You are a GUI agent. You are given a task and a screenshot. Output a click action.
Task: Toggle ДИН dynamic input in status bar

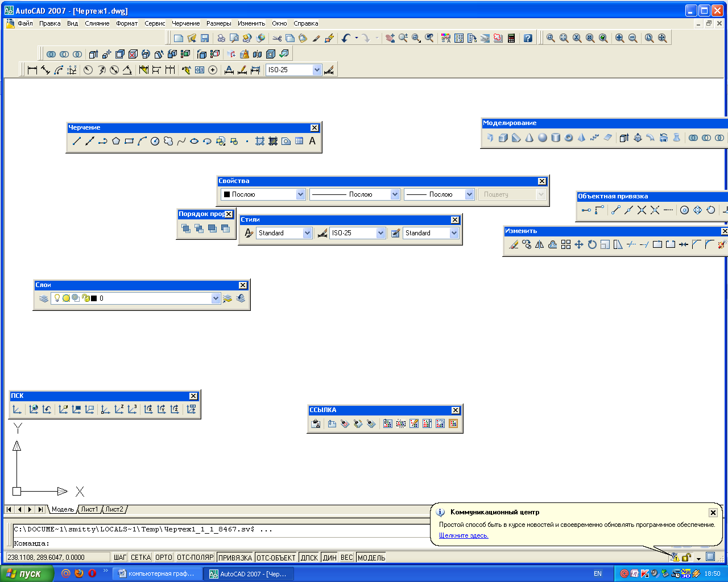[330, 558]
